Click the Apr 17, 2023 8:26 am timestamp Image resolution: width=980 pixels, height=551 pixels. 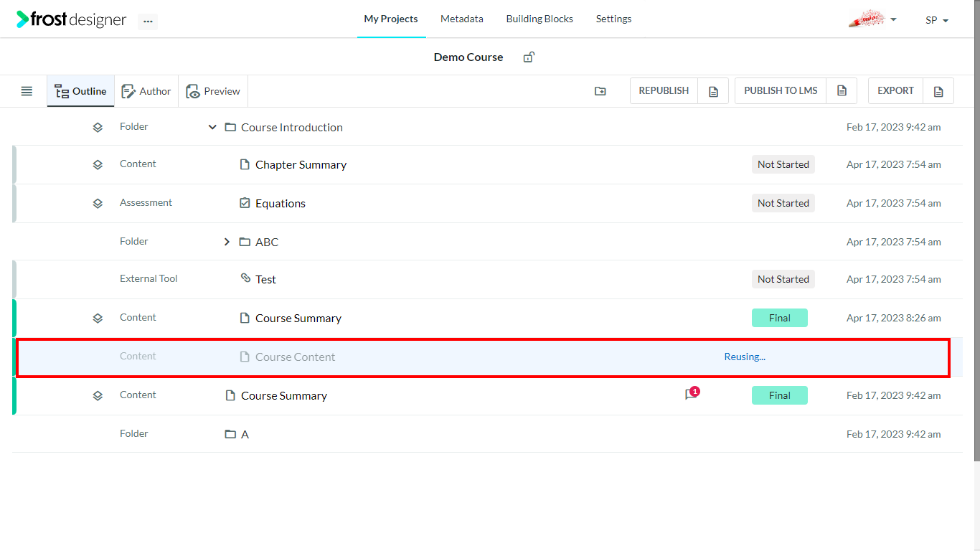coord(894,318)
